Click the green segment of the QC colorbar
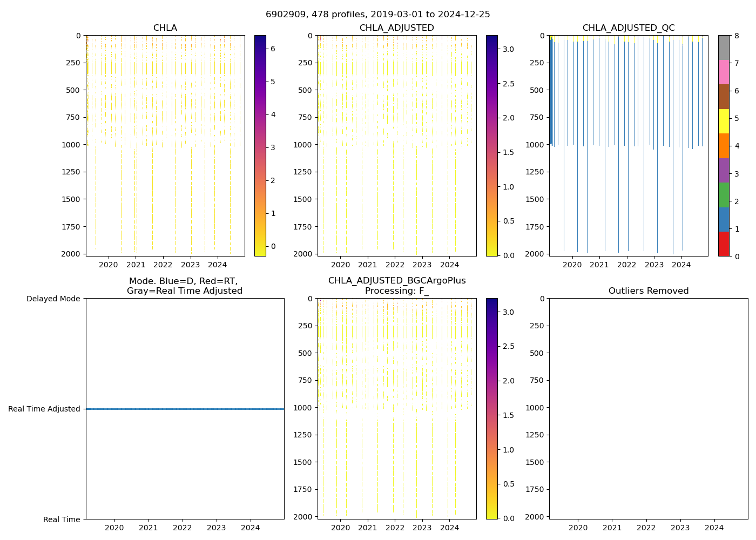756x540 pixels. tap(724, 195)
